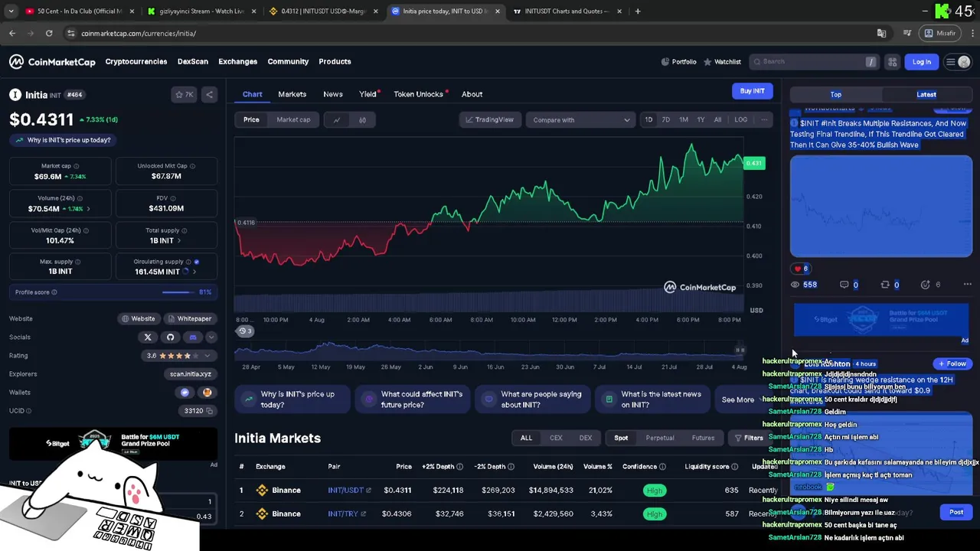This screenshot has width=980, height=551.
Task: Open Chrome three-dot menu
Action: pyautogui.click(x=972, y=33)
